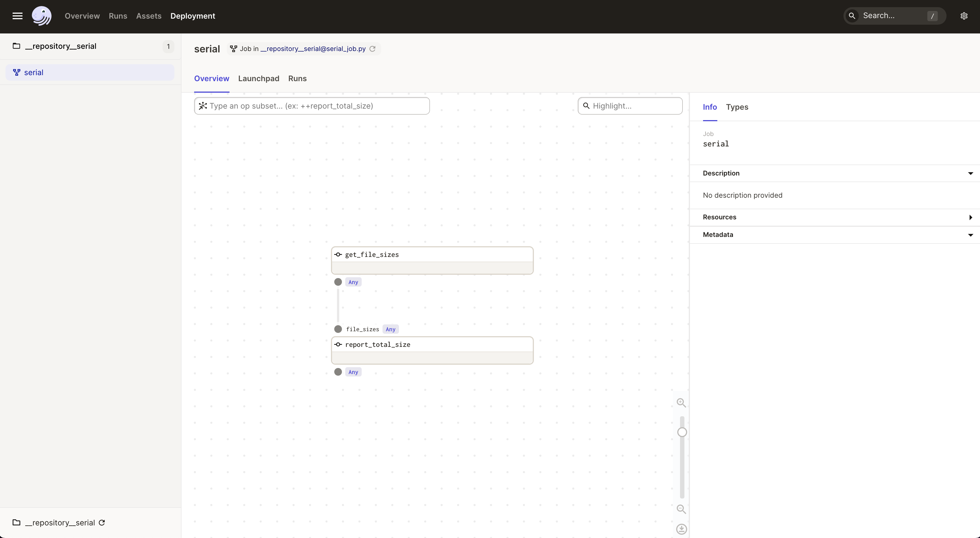
Task: Click the export graph download icon
Action: [681, 529]
